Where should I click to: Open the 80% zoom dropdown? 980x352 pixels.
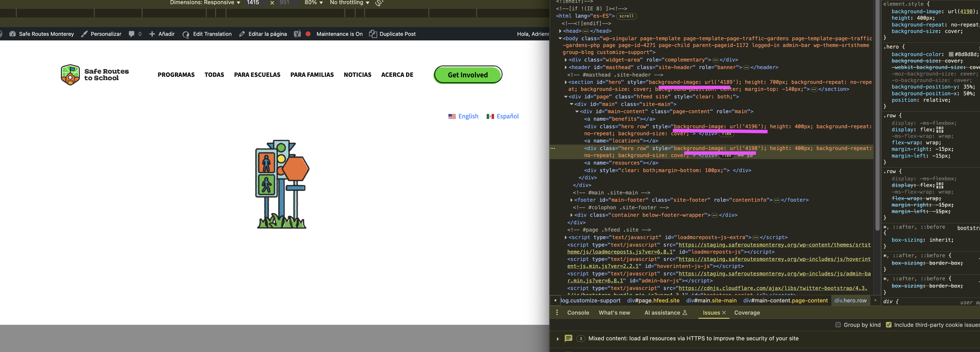pos(313,3)
